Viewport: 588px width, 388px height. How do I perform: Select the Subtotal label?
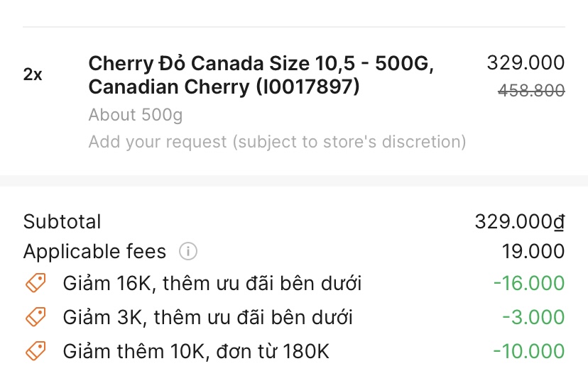pos(62,221)
